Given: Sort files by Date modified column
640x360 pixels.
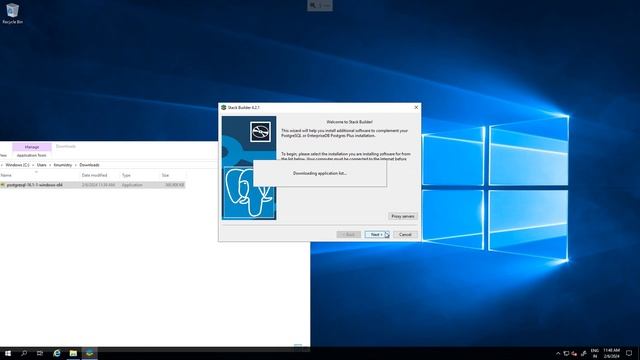Looking at the screenshot, I should coord(100,175).
